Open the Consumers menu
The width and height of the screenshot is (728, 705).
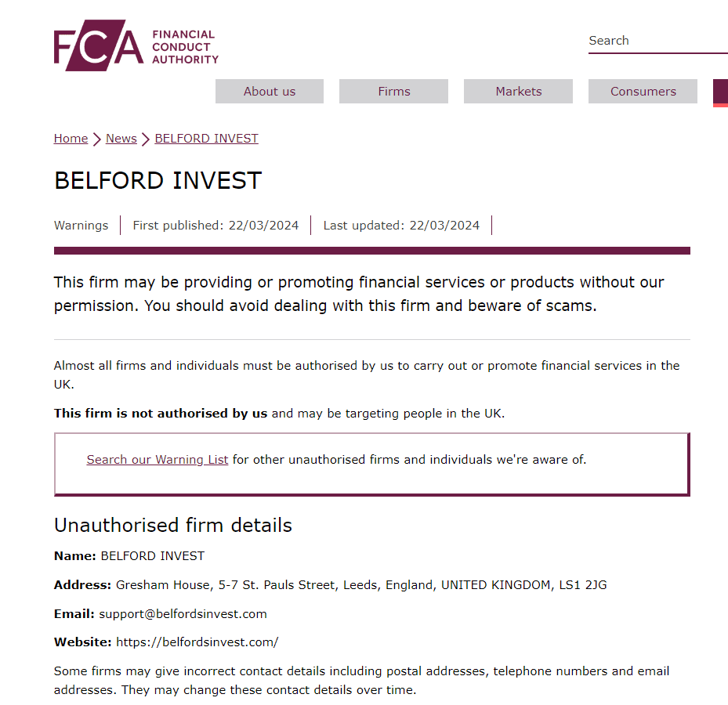643,92
